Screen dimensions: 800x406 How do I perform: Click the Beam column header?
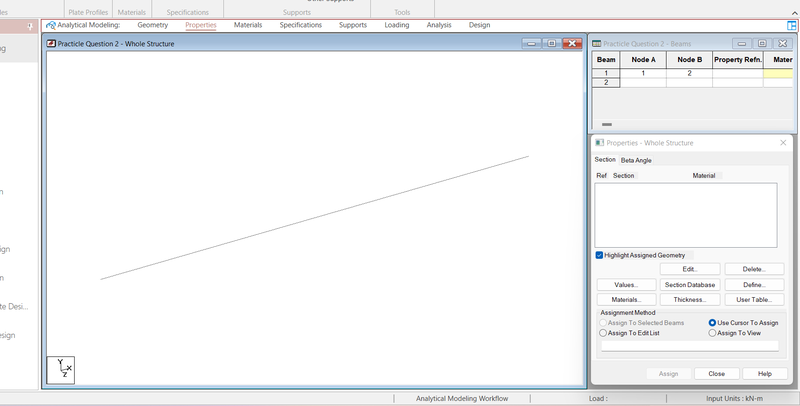606,60
